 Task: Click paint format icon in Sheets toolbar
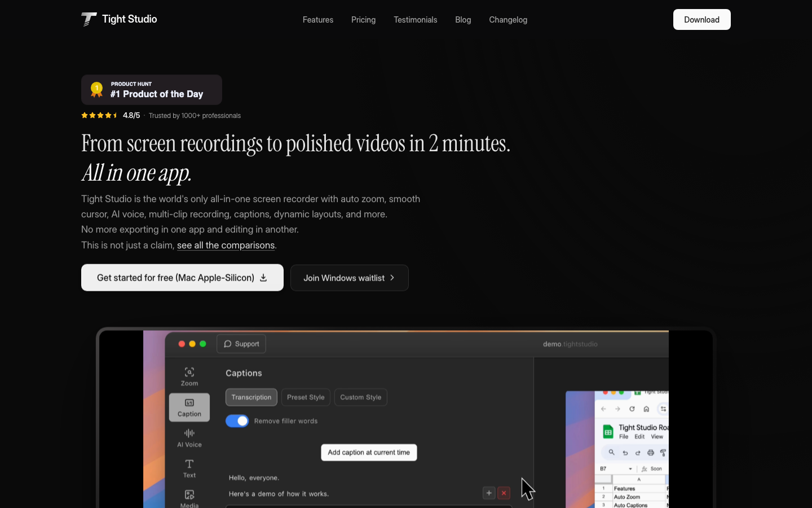tap(663, 453)
